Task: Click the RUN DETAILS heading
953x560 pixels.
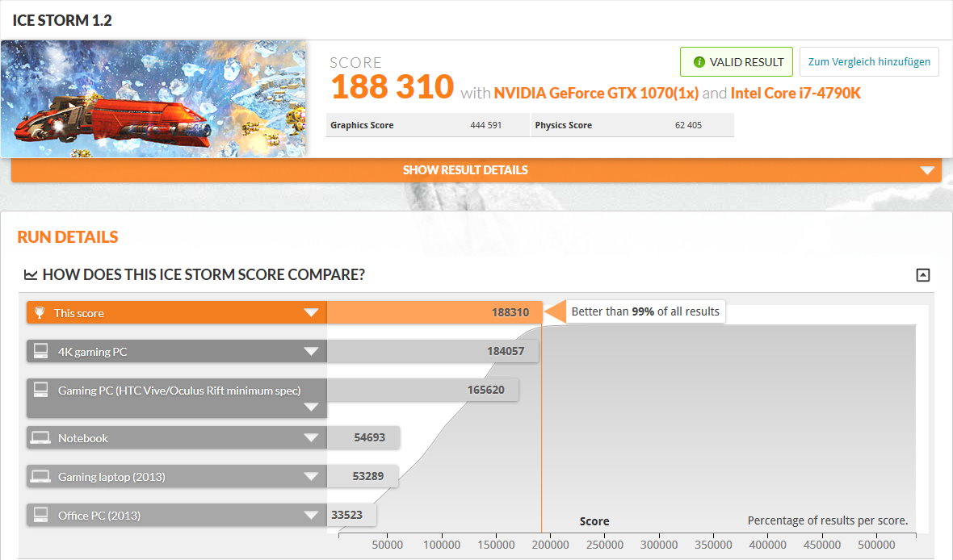Action: [x=68, y=237]
